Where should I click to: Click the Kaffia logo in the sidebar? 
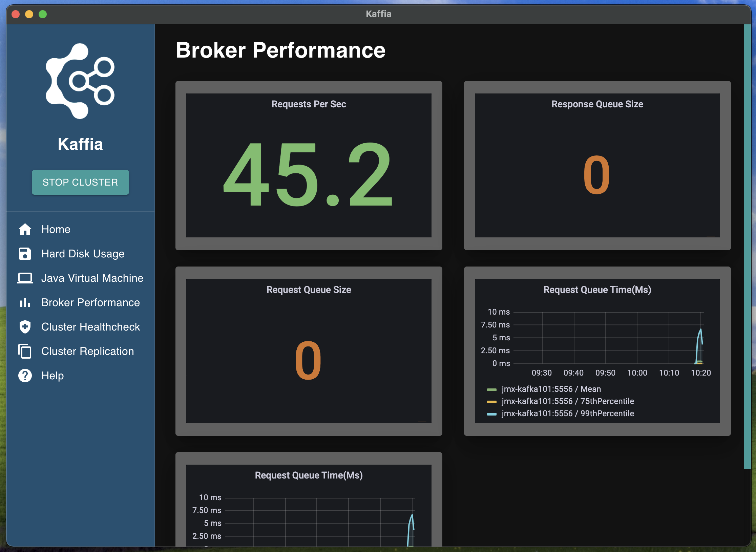tap(80, 81)
